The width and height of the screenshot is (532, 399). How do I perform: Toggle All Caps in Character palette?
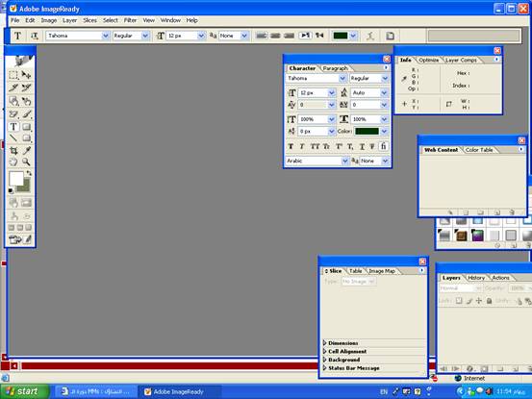315,146
